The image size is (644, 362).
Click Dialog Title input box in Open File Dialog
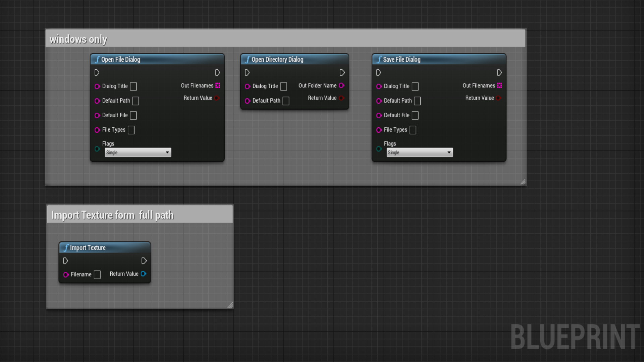point(133,86)
